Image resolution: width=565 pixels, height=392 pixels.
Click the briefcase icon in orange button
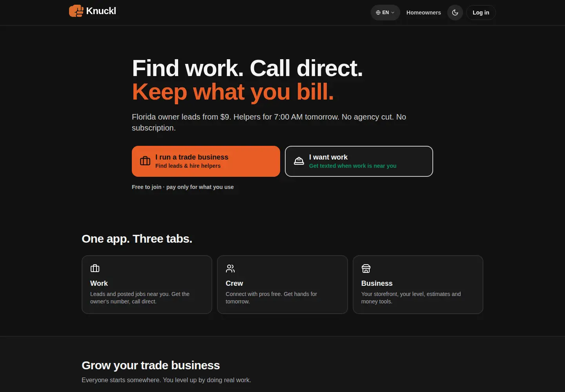point(145,161)
